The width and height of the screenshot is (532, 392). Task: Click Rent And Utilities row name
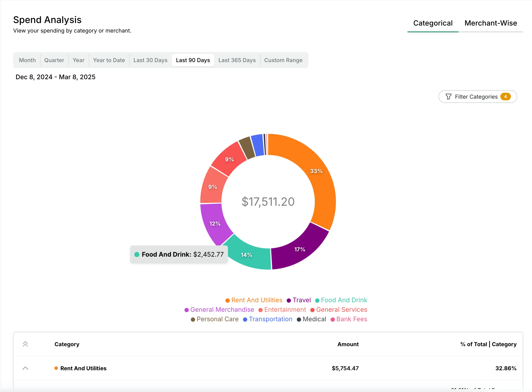[83, 368]
